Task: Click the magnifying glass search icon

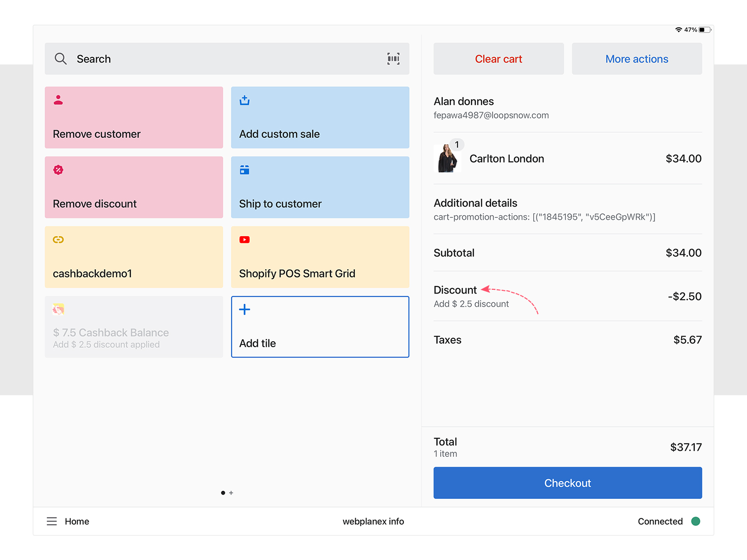Action: (61, 59)
